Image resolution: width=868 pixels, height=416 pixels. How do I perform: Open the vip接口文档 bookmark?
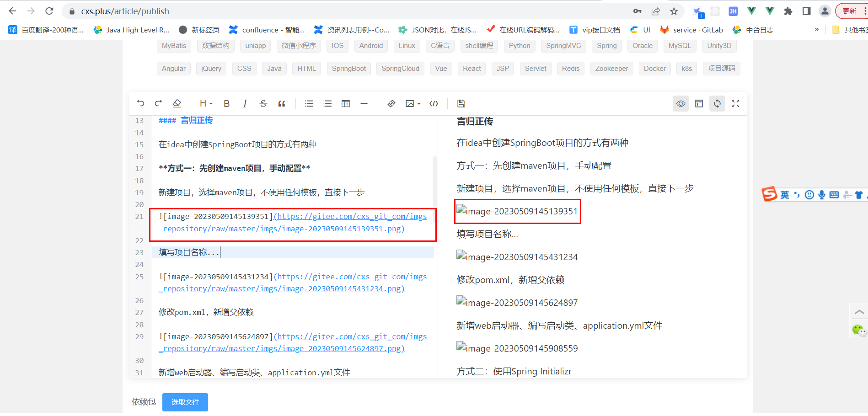(x=595, y=30)
